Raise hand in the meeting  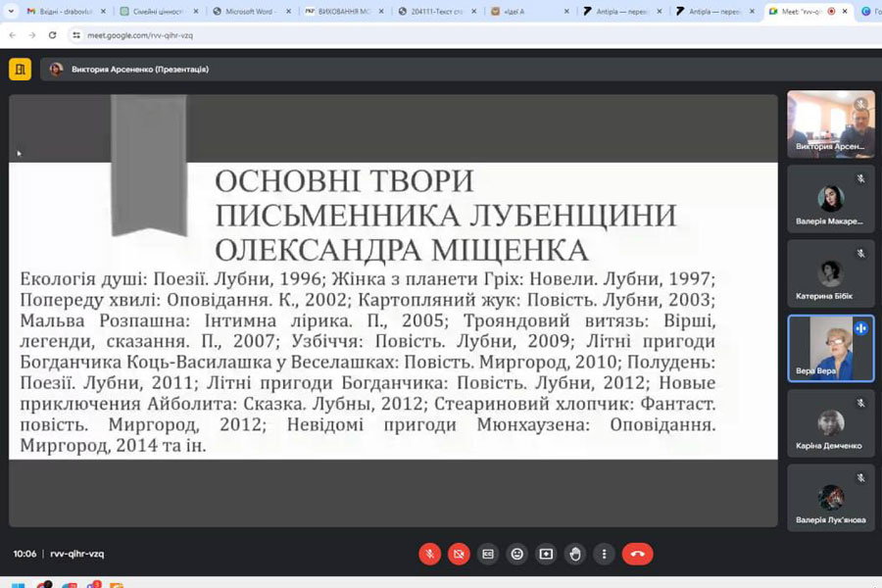575,555
